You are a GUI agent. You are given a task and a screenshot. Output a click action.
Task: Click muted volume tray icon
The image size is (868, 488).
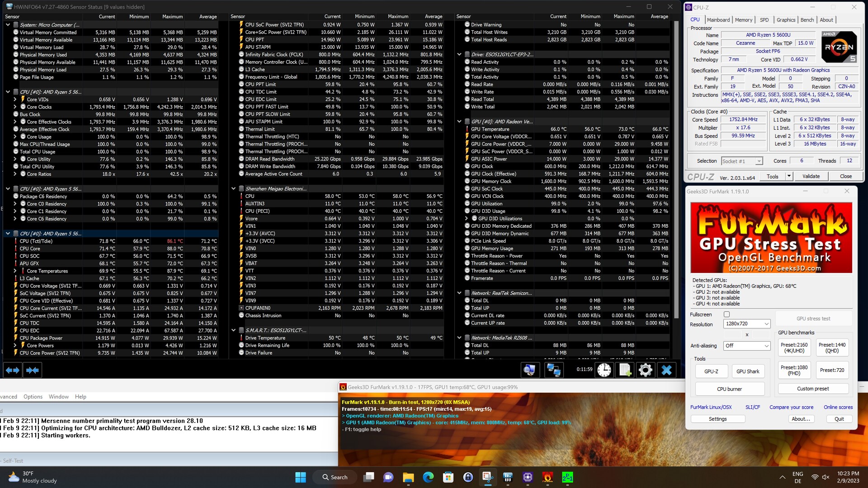[x=826, y=477]
